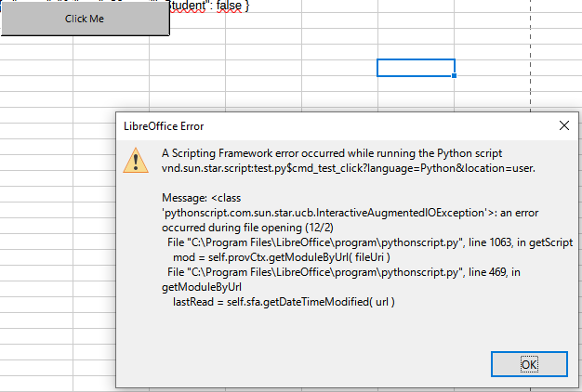582x392 pixels.
Task: Select the highlighted spreadsheet cell with blue border
Action: (x=416, y=68)
